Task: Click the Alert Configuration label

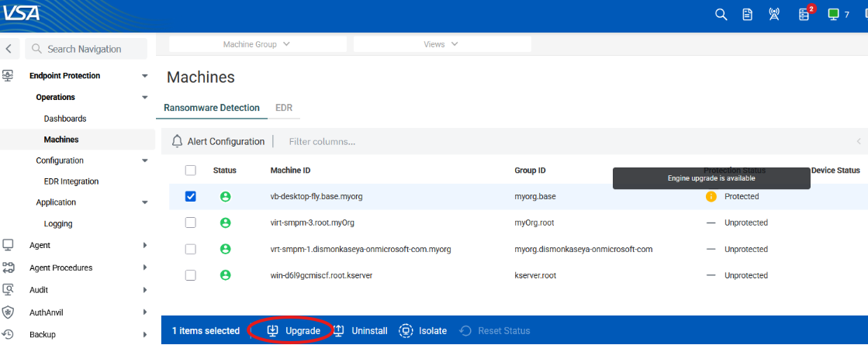Action: tap(226, 142)
